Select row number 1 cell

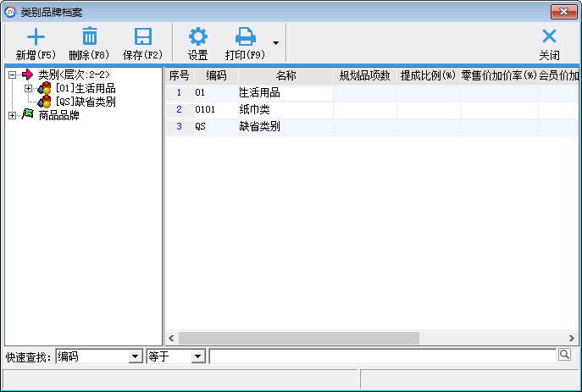coord(180,93)
